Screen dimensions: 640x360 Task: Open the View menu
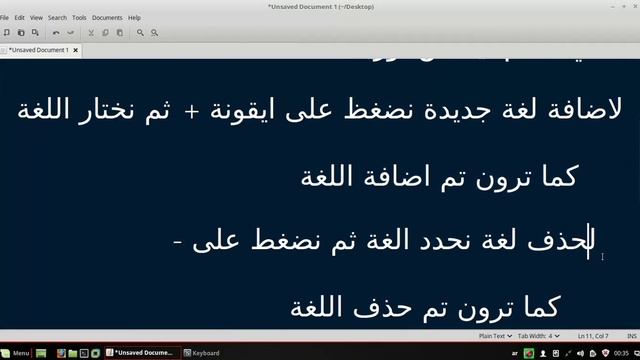[36, 18]
